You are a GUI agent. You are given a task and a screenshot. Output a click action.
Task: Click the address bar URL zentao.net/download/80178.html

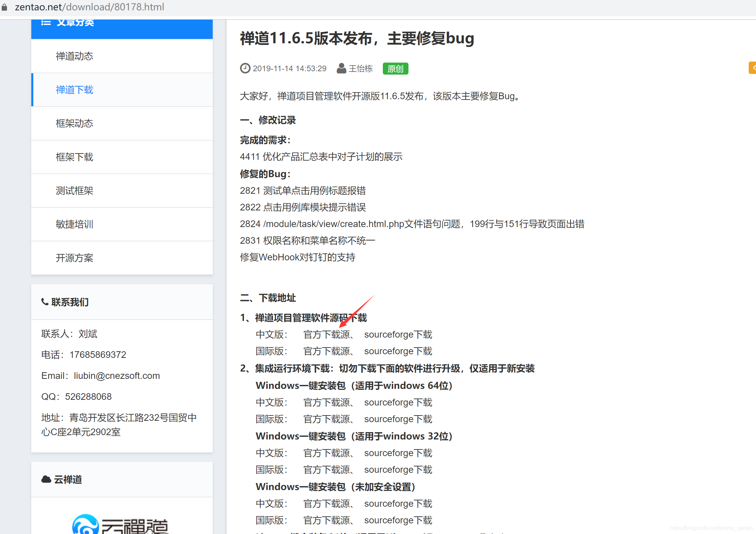point(90,7)
